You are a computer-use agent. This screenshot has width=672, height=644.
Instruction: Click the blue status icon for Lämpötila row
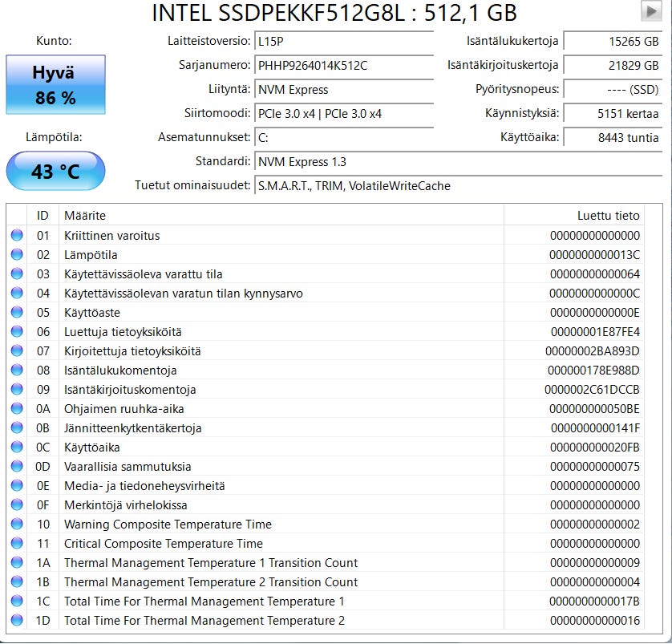tap(17, 255)
